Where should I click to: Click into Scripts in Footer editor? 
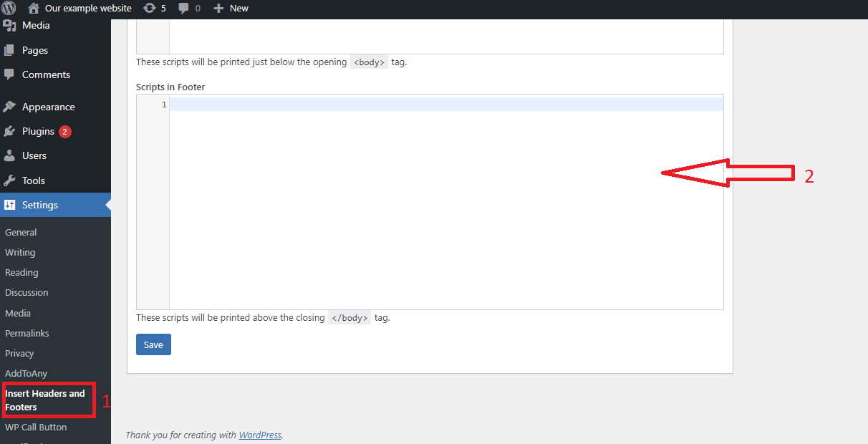pyautogui.click(x=446, y=202)
